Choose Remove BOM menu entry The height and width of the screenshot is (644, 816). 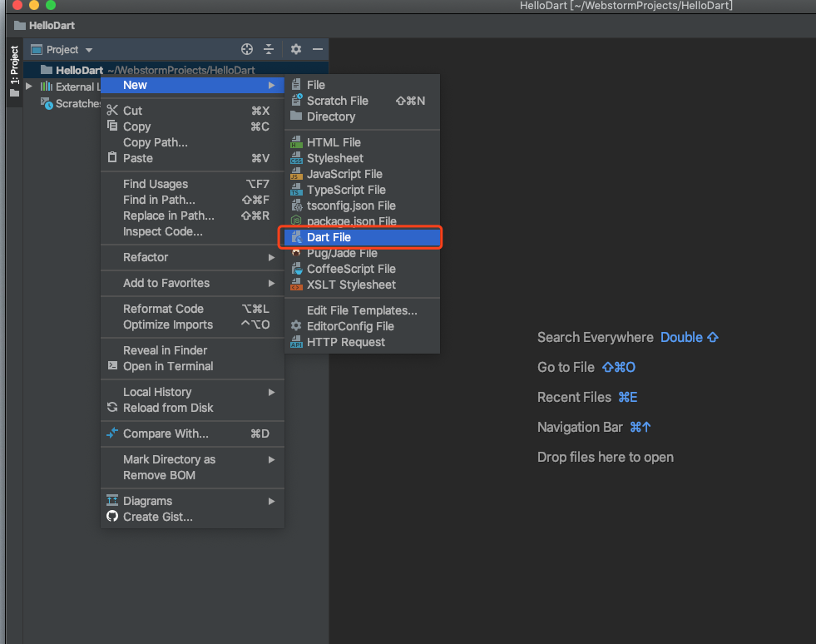[x=192, y=475]
